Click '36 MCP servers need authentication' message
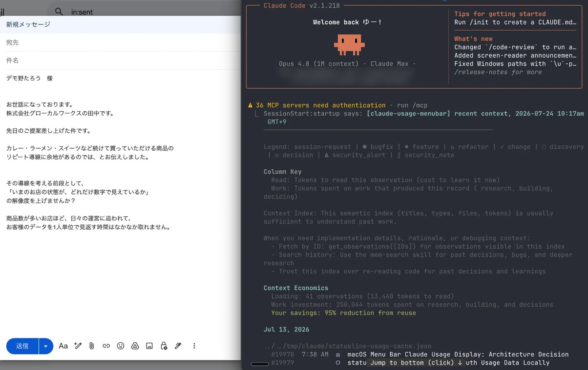This screenshot has width=588, height=370. pyautogui.click(x=320, y=105)
